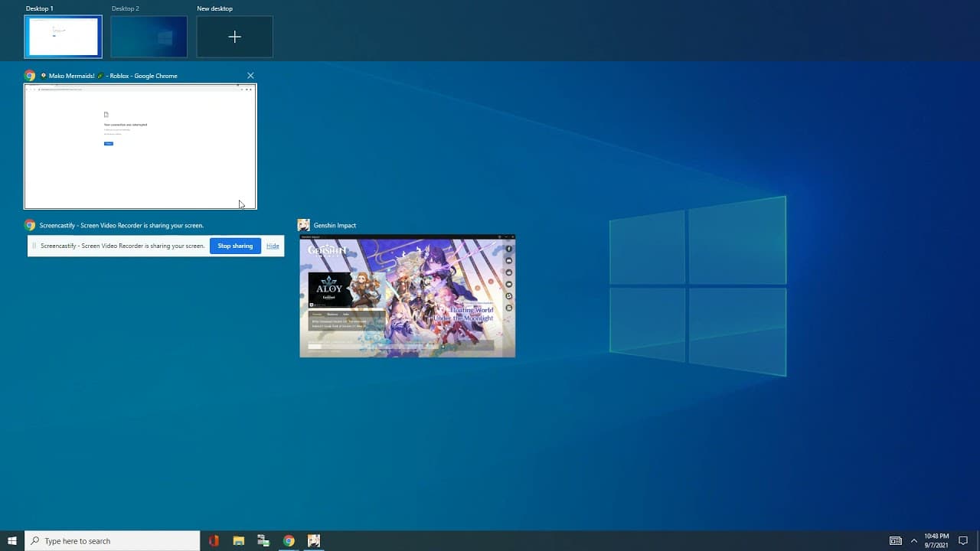Open the News and interests tray icon
Screen dimensions: 980x551
(x=895, y=541)
